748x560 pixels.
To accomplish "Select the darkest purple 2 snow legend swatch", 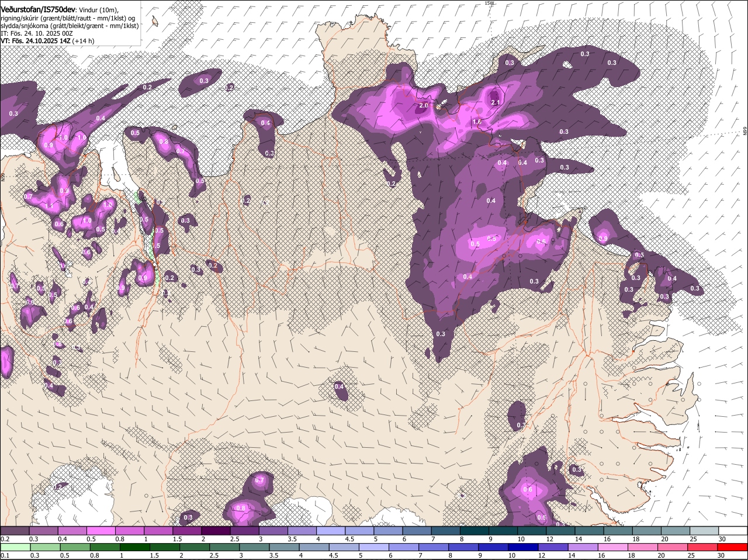I will point(216,531).
